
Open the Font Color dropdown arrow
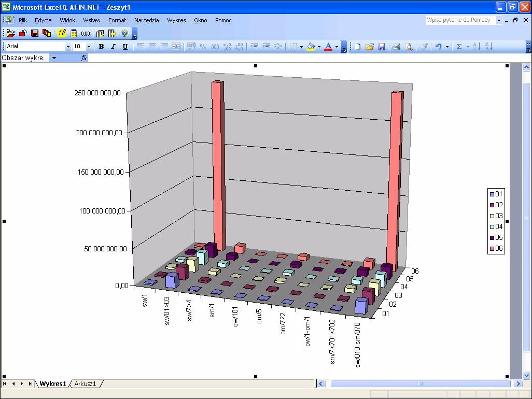[x=337, y=47]
